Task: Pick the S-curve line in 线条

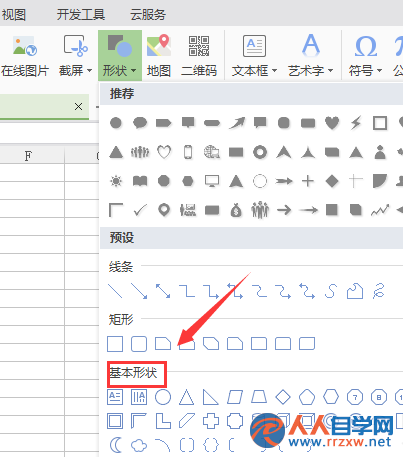Action: click(331, 291)
